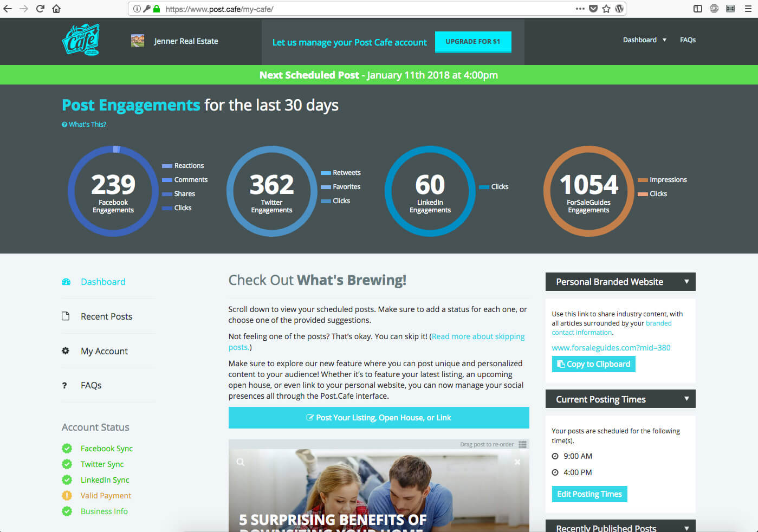The width and height of the screenshot is (758, 532).
Task: Click the Copy to Clipboard button
Action: [x=593, y=364]
